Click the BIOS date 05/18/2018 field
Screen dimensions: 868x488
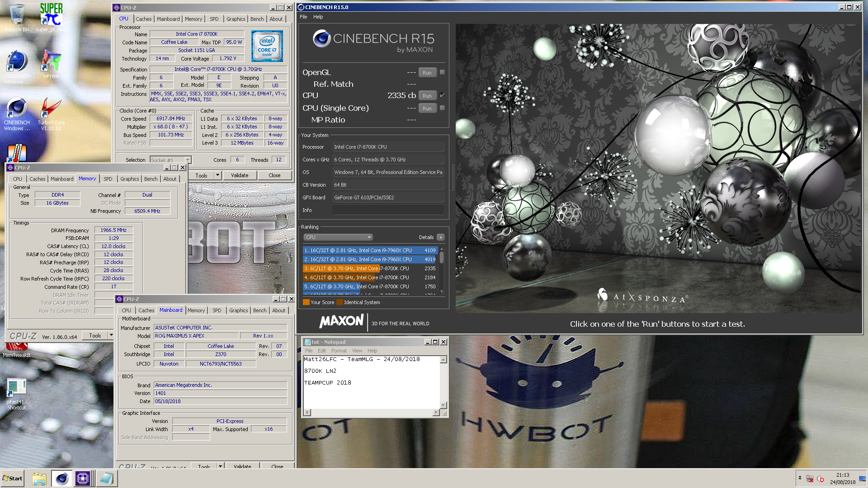click(x=220, y=401)
